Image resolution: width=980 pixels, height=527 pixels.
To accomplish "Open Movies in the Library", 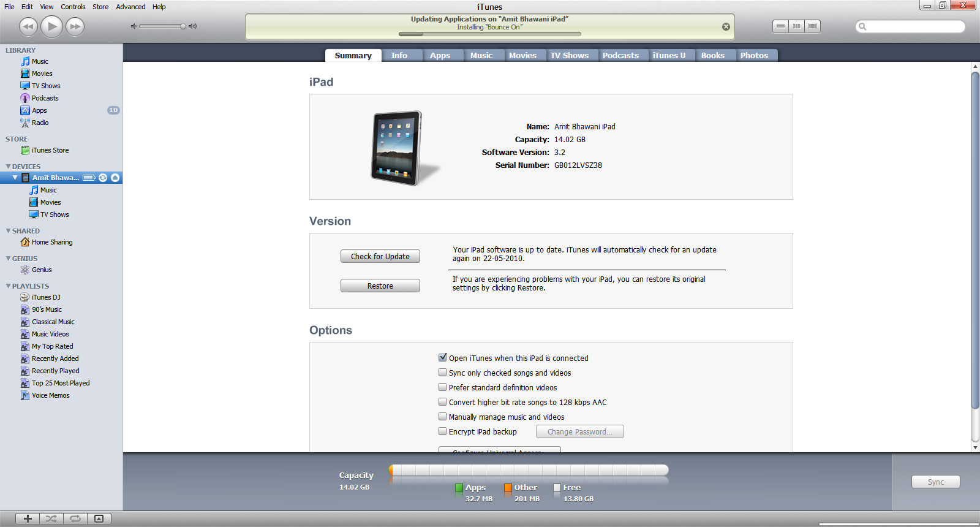I will [42, 74].
